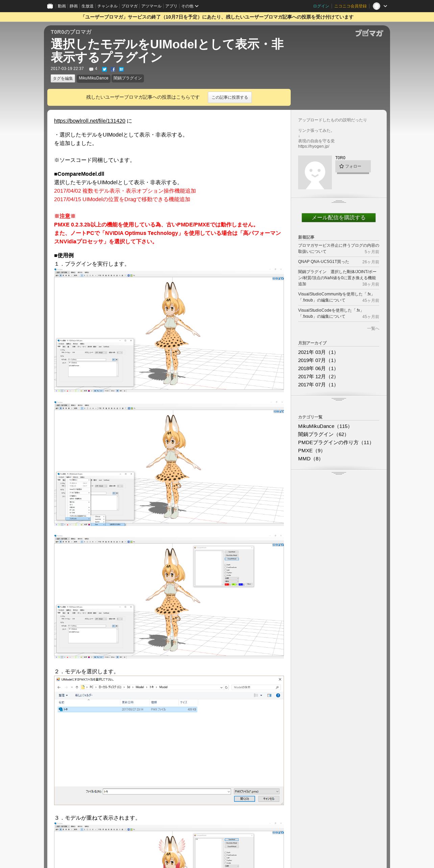This screenshot has width=434, height=868.
Task: Open the 整理 dropdown in file dialog
Action: 63,695
